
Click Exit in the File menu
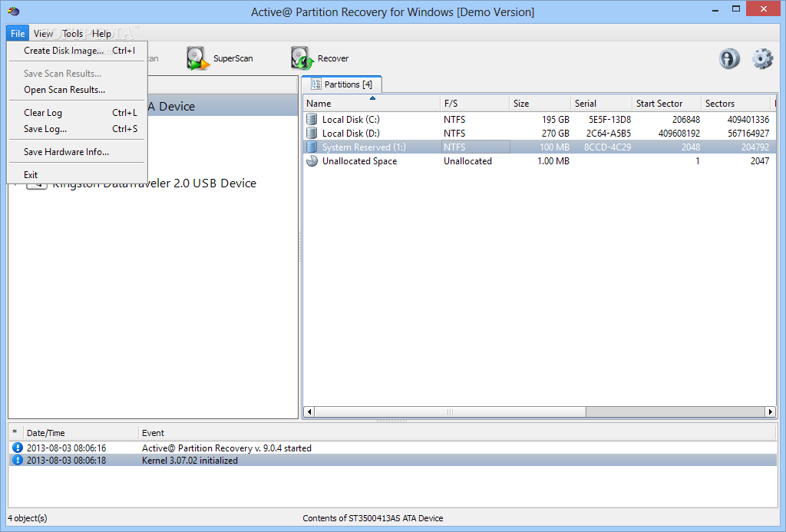coord(78,175)
